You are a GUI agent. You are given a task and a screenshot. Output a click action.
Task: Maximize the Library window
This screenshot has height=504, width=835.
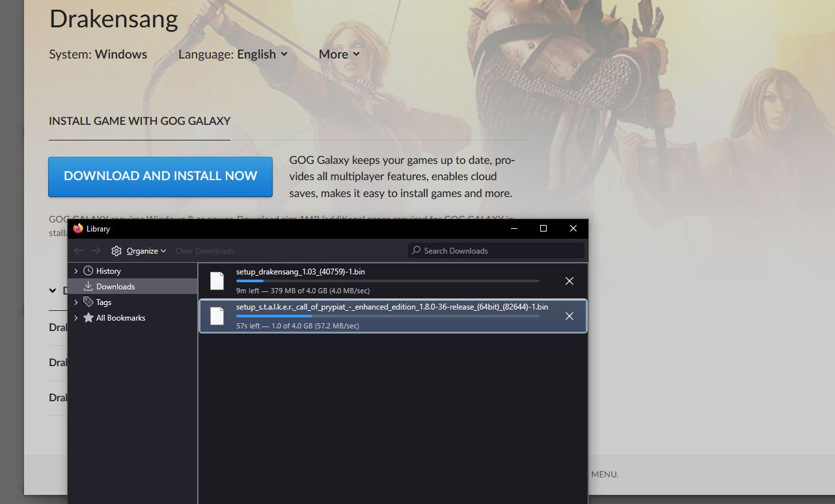543,229
